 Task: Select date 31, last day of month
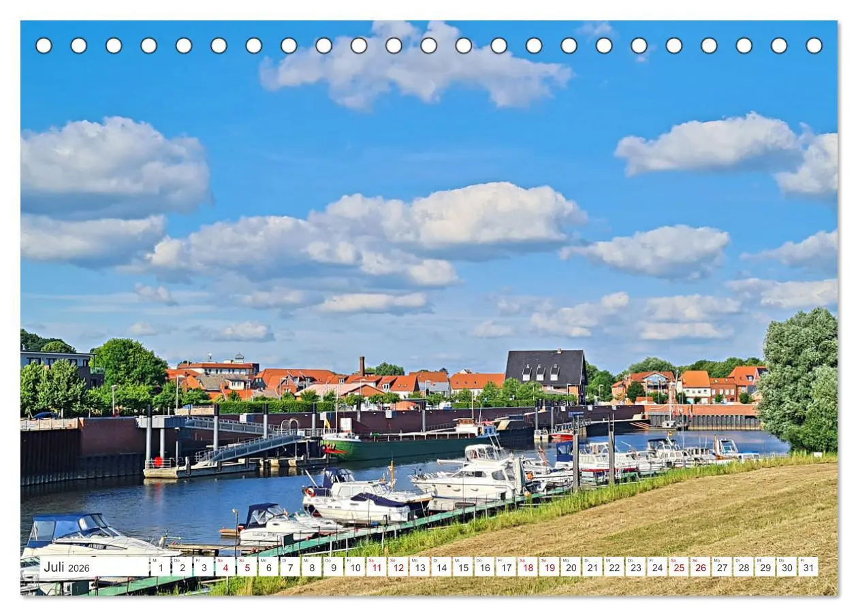click(x=808, y=567)
